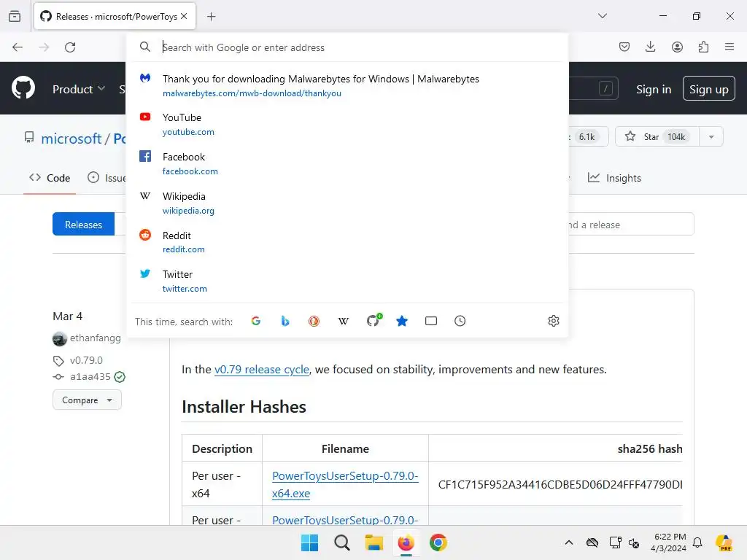Expand the Product menu on GitHub
Image resolution: width=747 pixels, height=560 pixels.
pyautogui.click(x=79, y=89)
